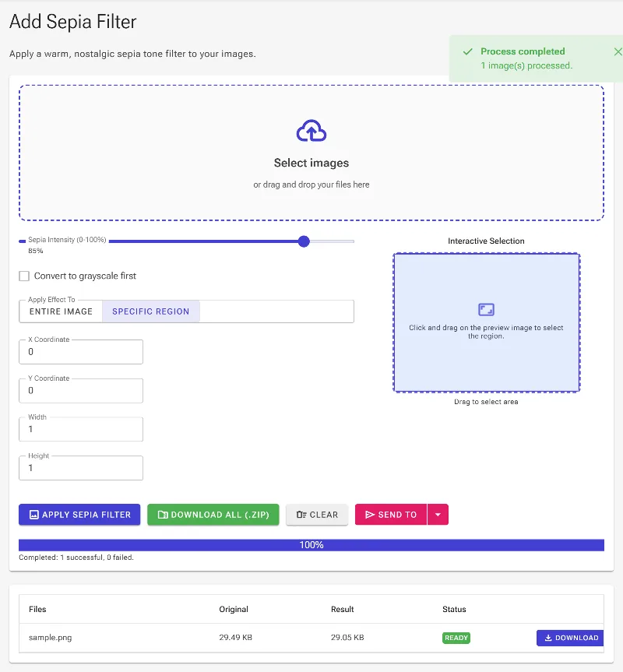
Task: Click the Interactive Selection heading
Action: click(x=486, y=241)
